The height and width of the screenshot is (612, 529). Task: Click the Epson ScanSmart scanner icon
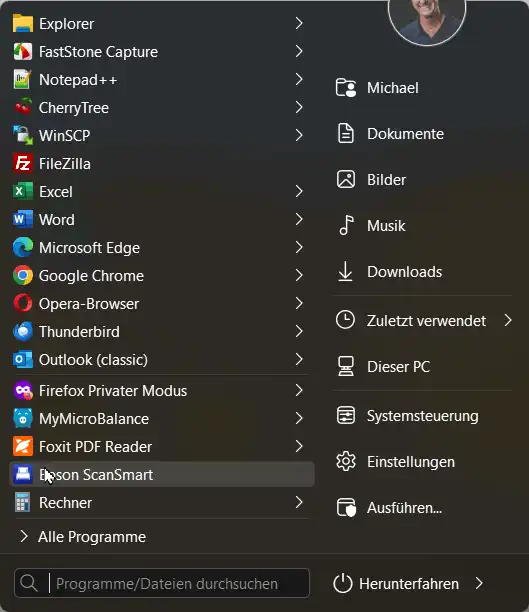point(23,475)
